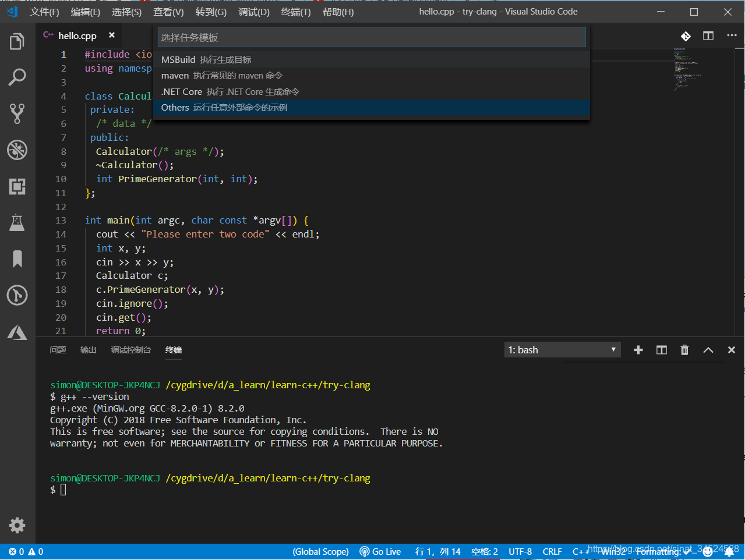Open the 选择(S) menu
The width and height of the screenshot is (745, 560).
coord(126,12)
